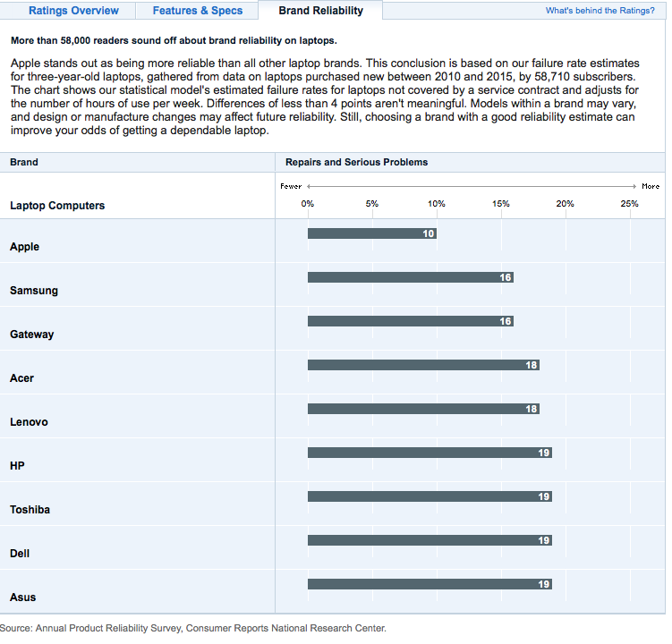This screenshot has width=672, height=644.
Task: Click the bold '58,000 readers' headline
Action: 174,41
